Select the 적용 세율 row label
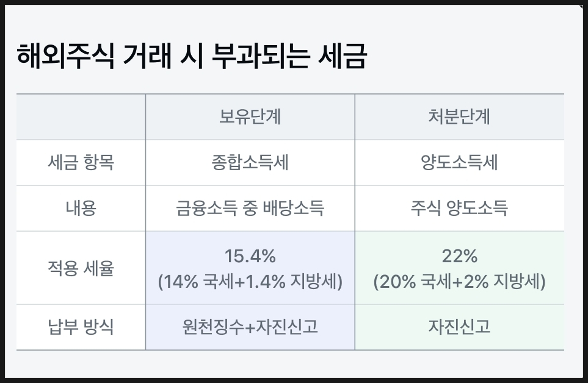588x383 pixels. pos(81,268)
